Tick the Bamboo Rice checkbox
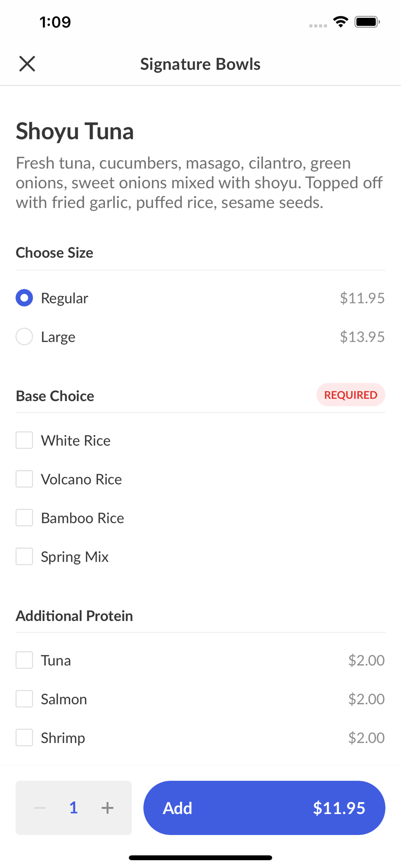Screen dimensions: 401x868 pos(24,518)
